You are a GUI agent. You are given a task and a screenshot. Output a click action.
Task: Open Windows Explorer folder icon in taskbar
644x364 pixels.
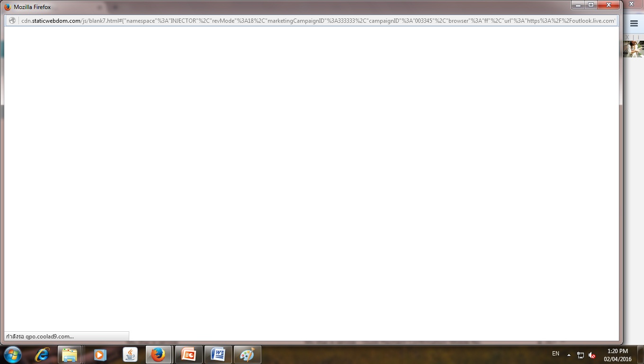click(70, 355)
